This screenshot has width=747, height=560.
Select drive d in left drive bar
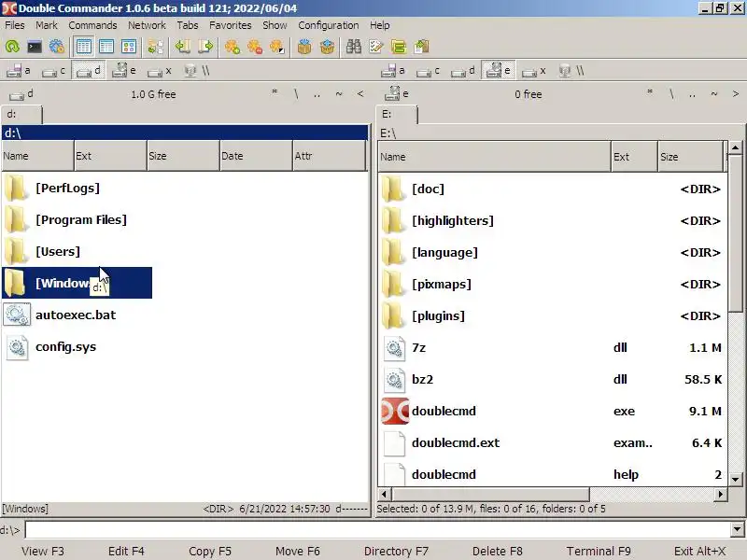click(89, 71)
